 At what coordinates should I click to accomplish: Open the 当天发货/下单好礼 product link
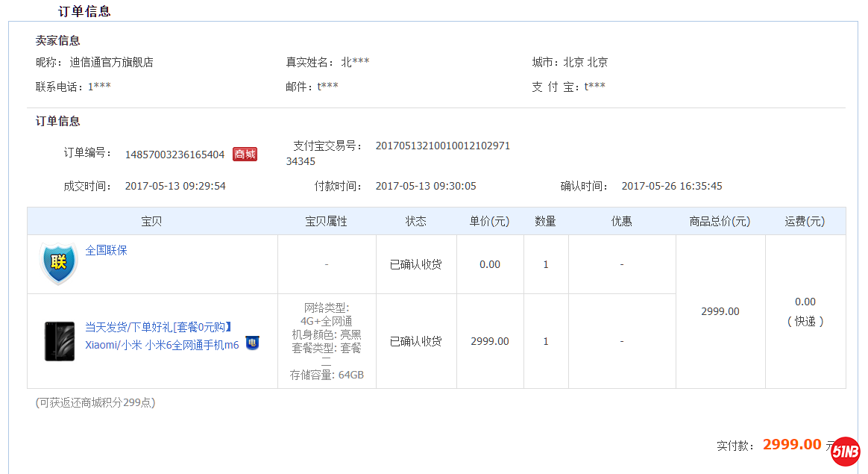coord(160,327)
